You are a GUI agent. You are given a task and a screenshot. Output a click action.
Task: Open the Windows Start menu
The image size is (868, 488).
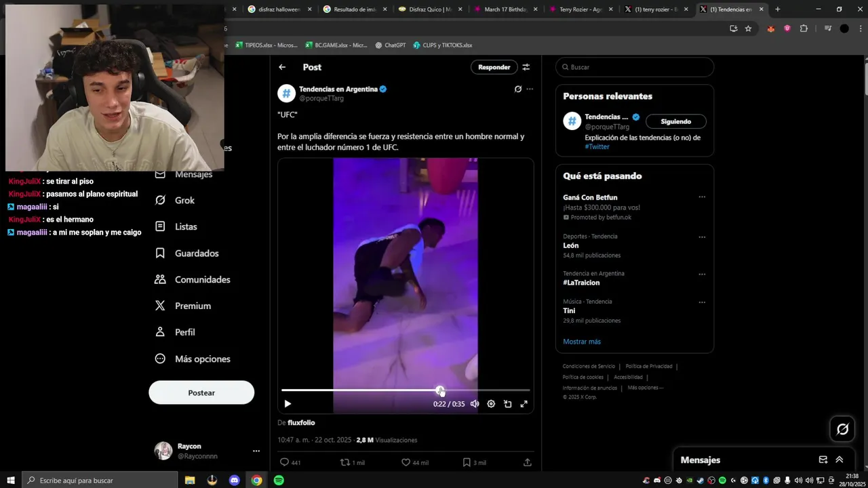11,480
